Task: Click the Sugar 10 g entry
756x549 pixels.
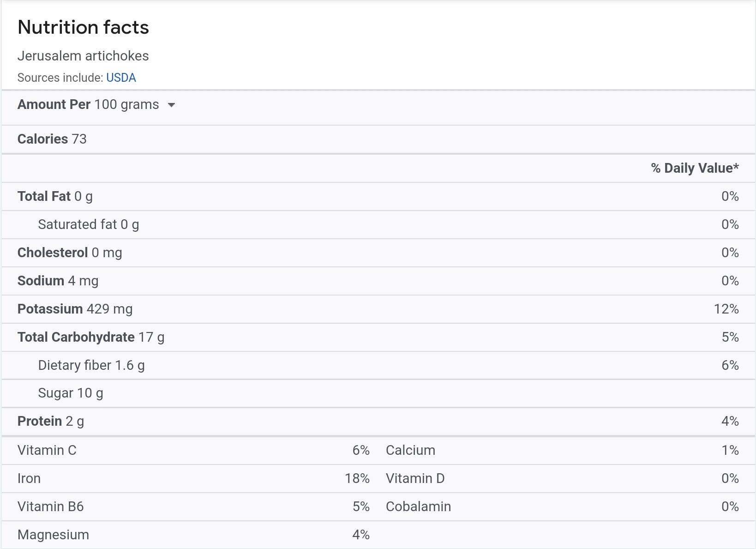Action: 71,393
